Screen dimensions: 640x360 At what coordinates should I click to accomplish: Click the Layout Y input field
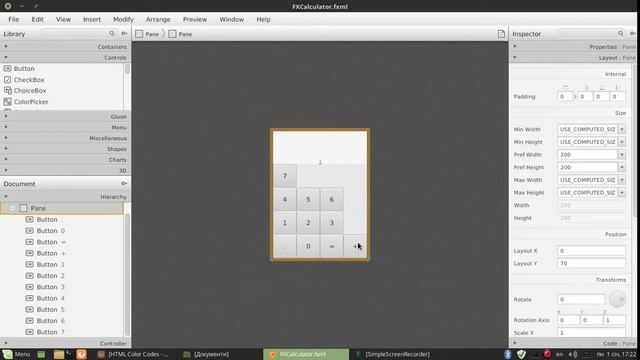(591, 263)
